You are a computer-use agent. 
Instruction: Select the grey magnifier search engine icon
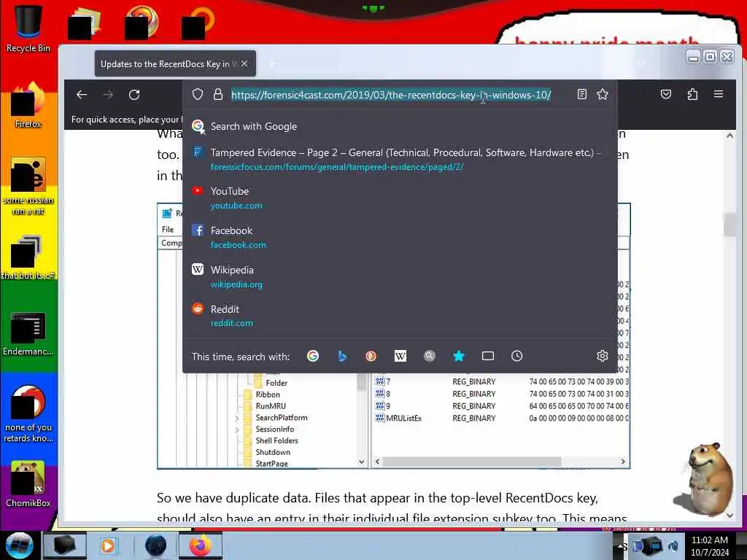(x=429, y=356)
